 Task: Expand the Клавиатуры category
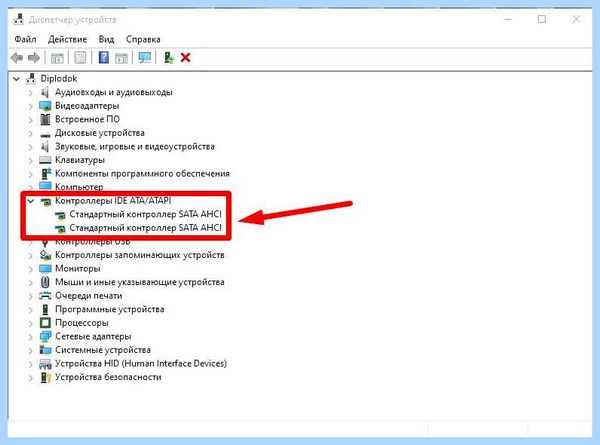[31, 160]
